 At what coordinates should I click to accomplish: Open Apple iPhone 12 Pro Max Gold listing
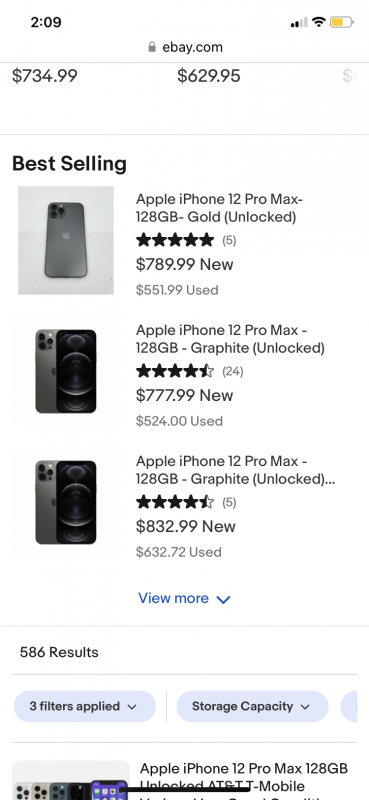click(x=219, y=208)
